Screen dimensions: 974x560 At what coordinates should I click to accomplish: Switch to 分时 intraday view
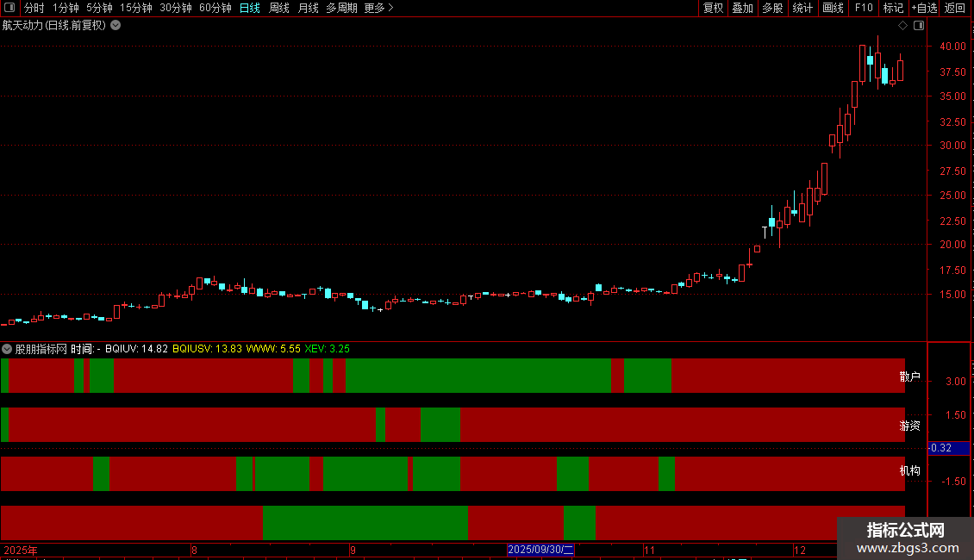34,8
